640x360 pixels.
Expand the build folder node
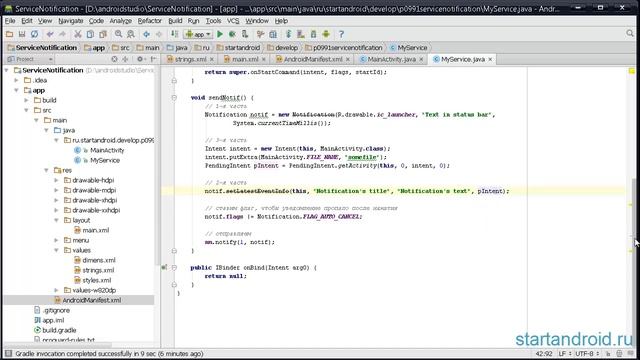[x=27, y=100]
